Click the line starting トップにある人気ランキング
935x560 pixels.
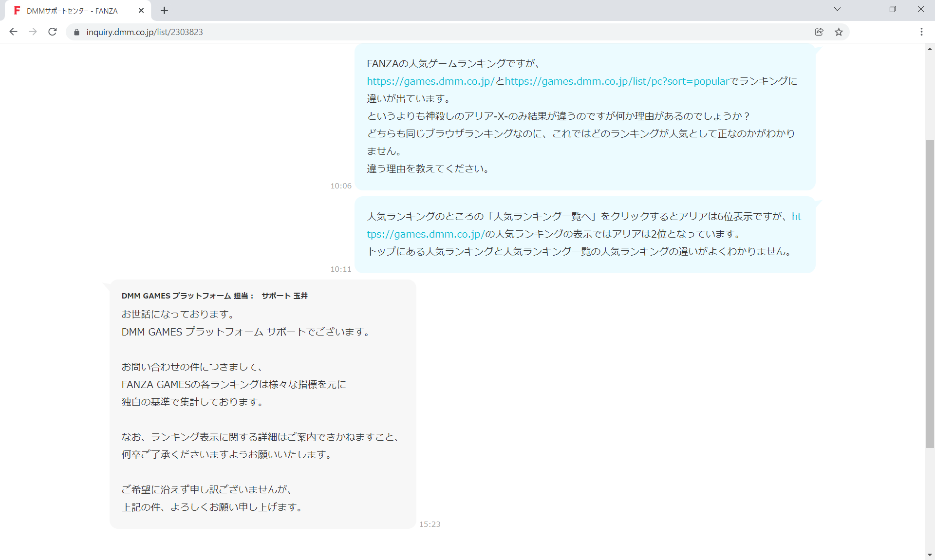580,251
